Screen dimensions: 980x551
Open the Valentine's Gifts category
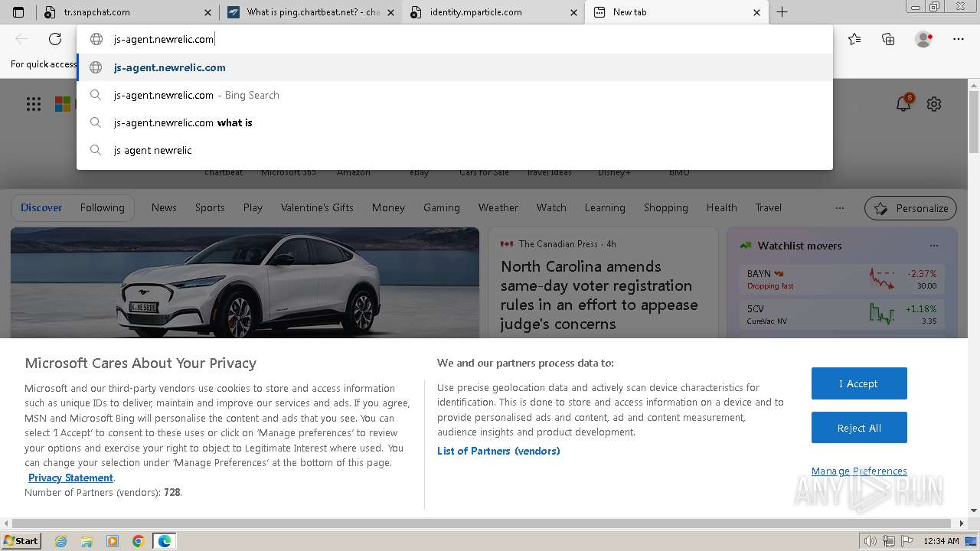coord(317,207)
